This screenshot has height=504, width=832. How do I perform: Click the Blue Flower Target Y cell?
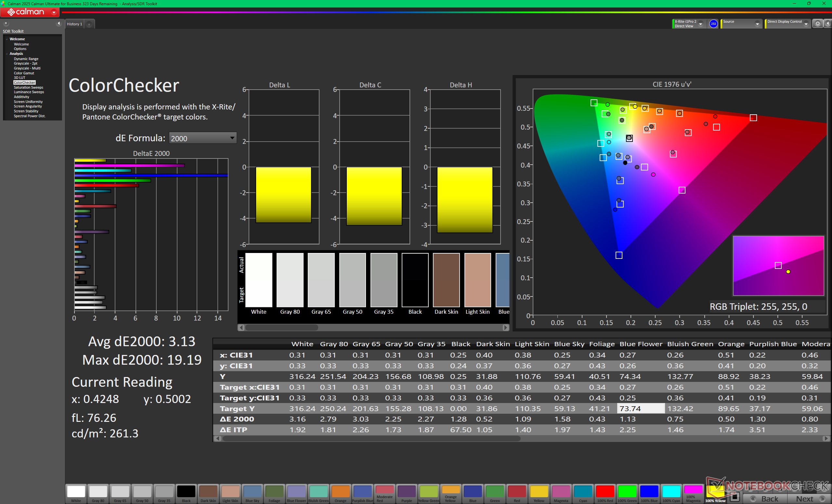tap(640, 409)
